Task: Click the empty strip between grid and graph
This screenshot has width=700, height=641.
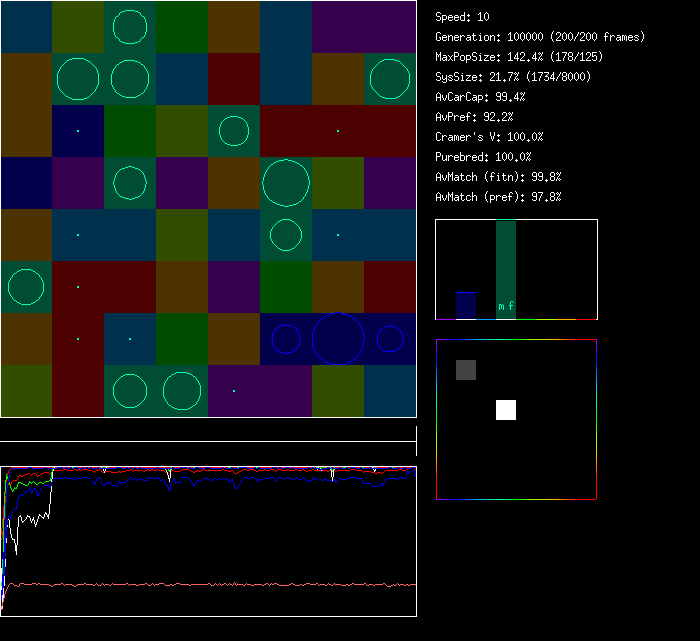Action: (x=208, y=430)
